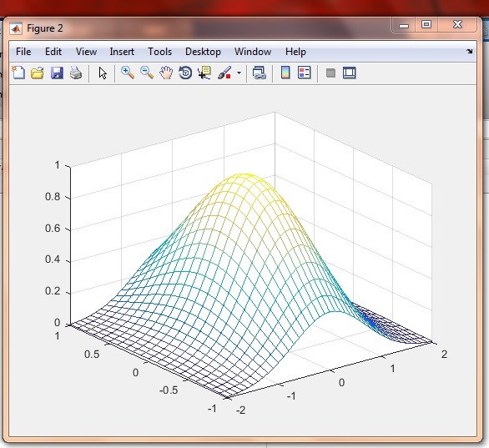This screenshot has height=448, width=489.
Task: Activate the Zoom Out magnifier tool
Action: (147, 73)
